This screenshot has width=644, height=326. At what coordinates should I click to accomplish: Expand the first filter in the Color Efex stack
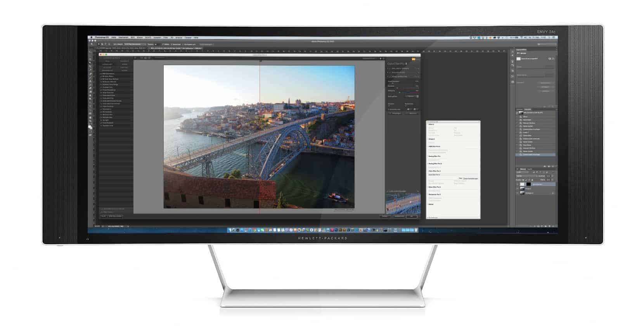coord(388,68)
